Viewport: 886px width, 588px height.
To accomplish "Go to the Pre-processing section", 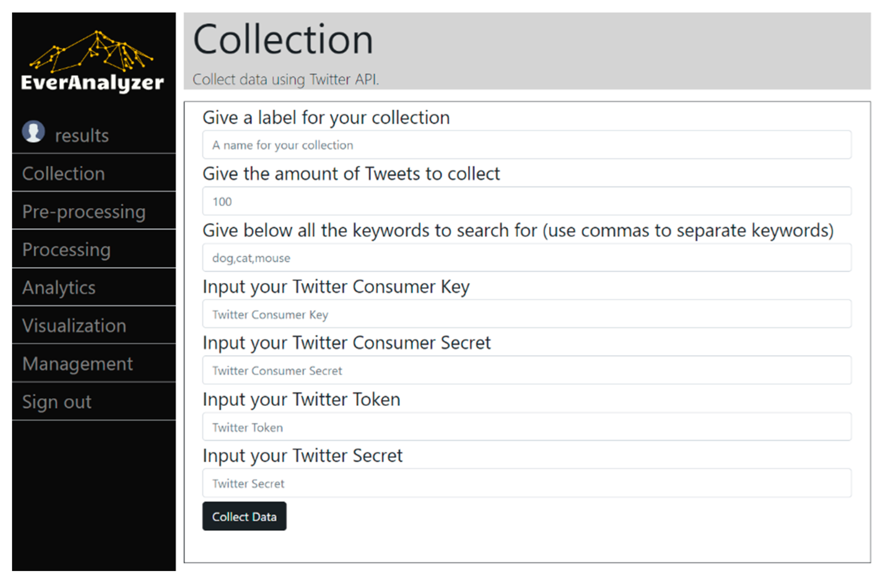I will tap(84, 212).
